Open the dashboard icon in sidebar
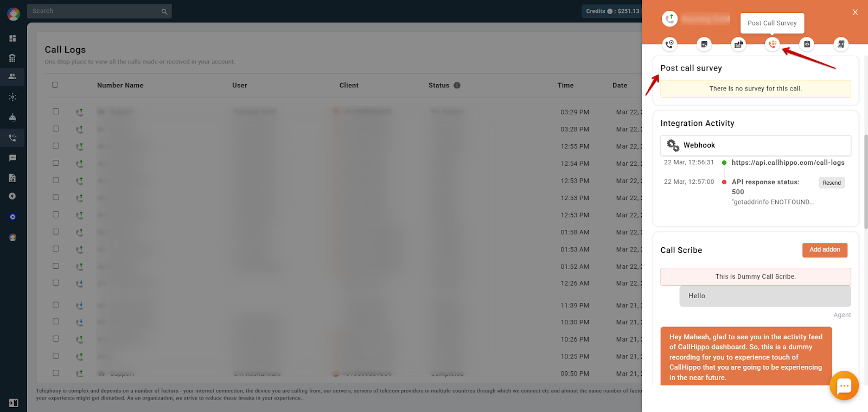This screenshot has height=412, width=868. pyautogui.click(x=12, y=38)
